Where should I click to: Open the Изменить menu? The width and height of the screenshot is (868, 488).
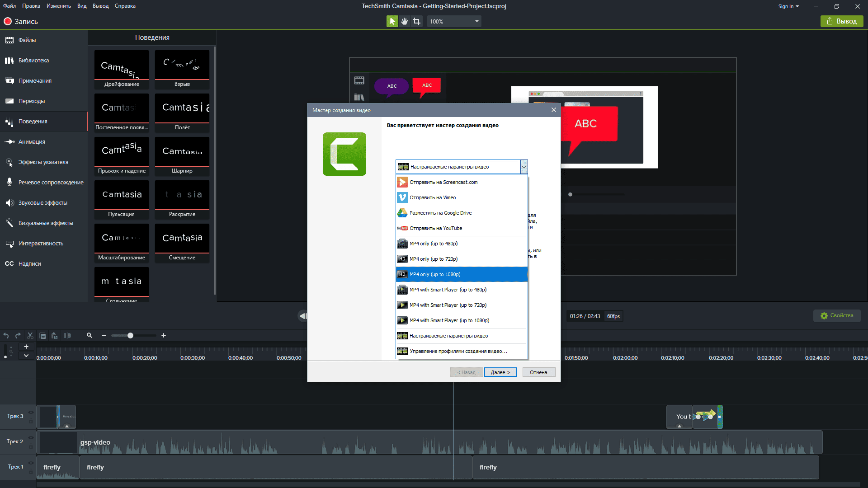(x=58, y=6)
